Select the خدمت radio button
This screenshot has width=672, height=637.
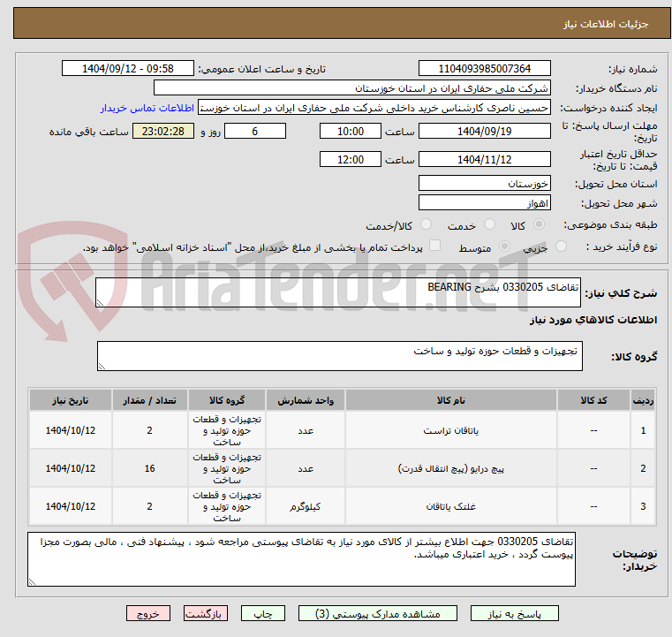[x=489, y=224]
